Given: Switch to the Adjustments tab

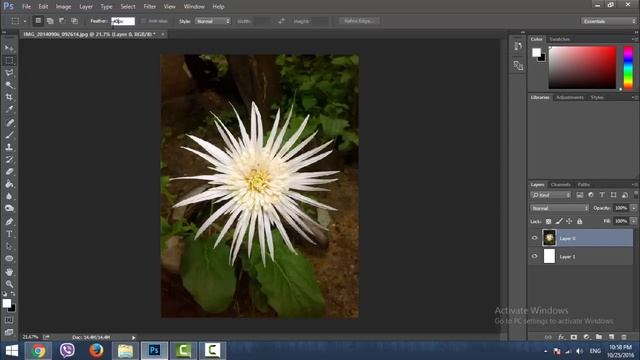Looking at the screenshot, I should [570, 98].
